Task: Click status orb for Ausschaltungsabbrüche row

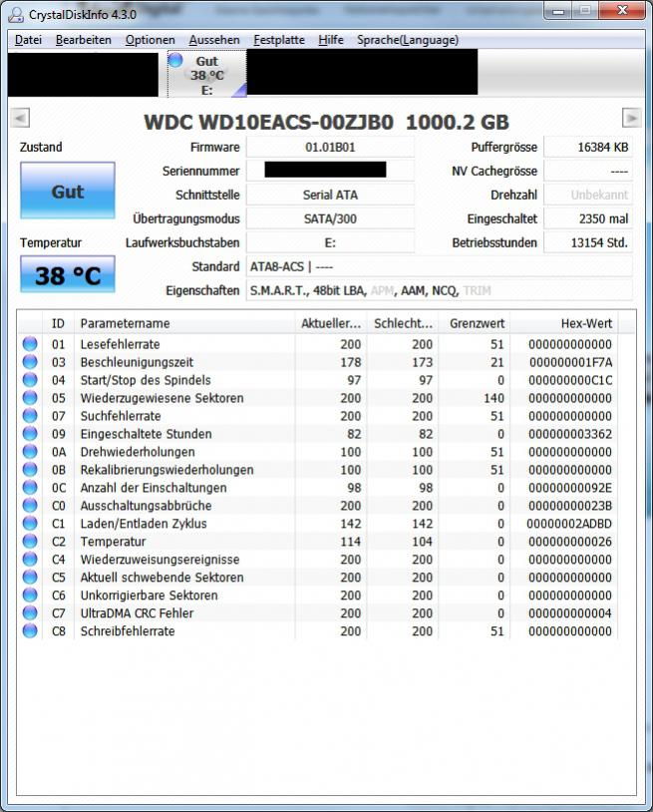Action: click(30, 505)
